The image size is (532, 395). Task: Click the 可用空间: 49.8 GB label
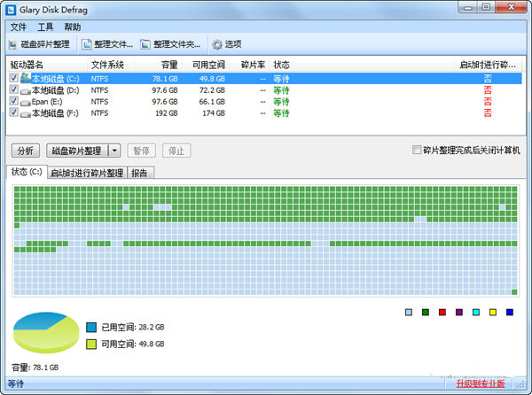pos(133,345)
